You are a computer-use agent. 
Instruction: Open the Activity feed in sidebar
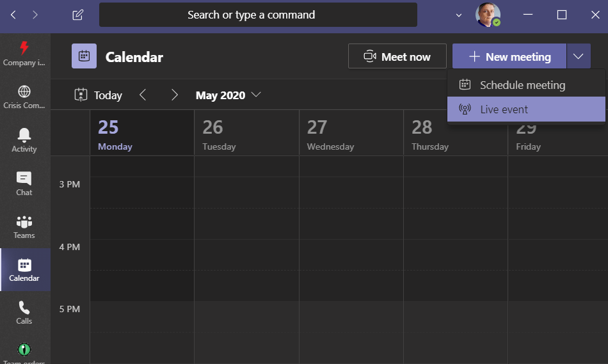pos(24,139)
